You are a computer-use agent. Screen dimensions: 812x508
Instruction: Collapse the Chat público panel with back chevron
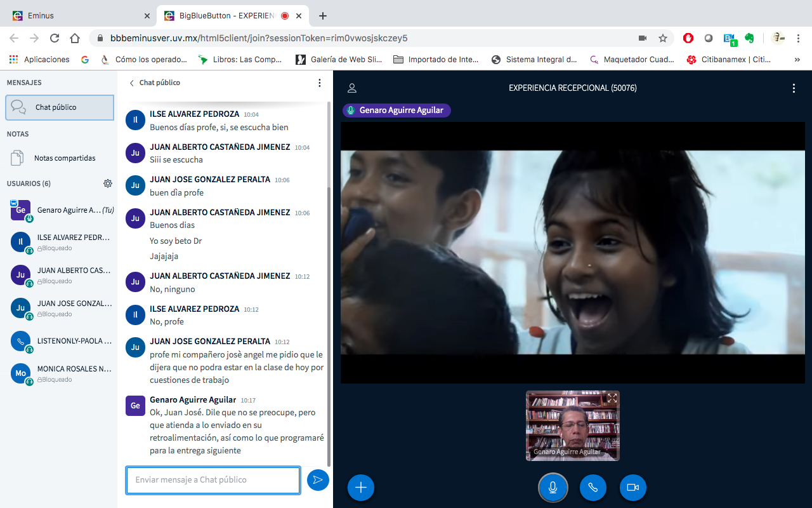(132, 83)
